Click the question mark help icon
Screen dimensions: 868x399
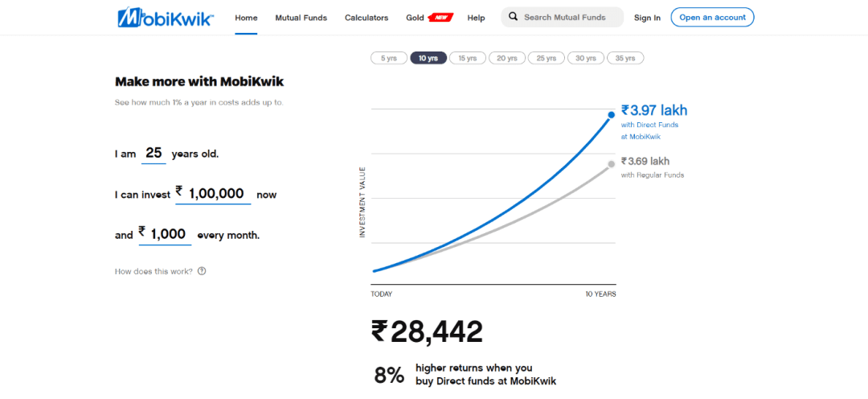point(202,271)
